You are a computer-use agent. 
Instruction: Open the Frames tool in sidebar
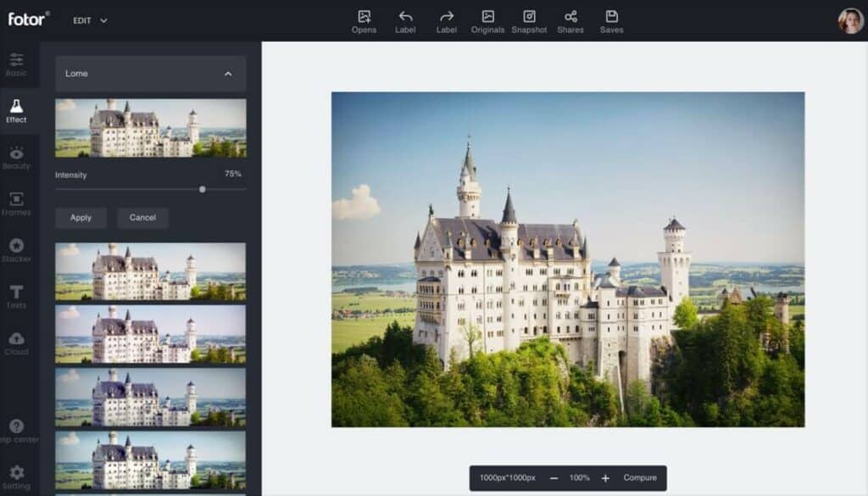[17, 203]
